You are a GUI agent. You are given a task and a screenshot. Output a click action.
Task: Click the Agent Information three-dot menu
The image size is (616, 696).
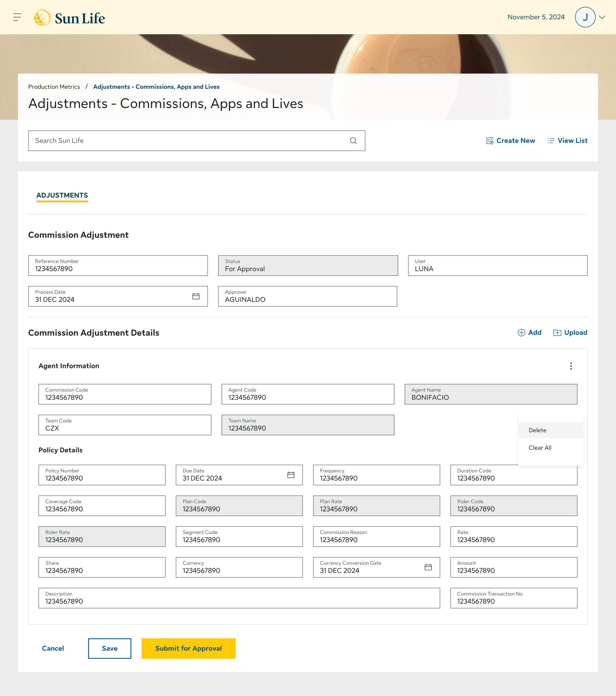click(x=571, y=366)
